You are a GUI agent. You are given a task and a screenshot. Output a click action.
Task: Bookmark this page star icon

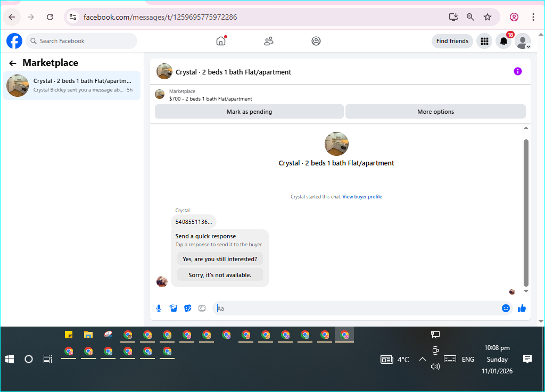click(488, 17)
